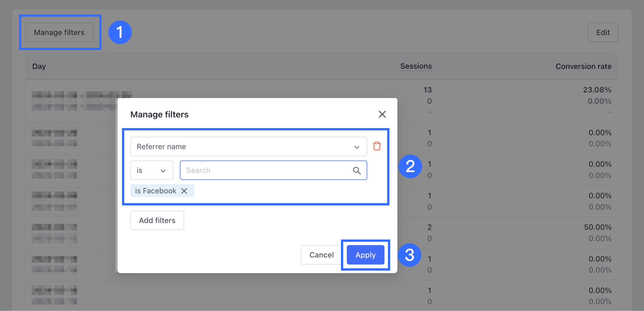Select the Conversion rate column header

click(x=583, y=66)
